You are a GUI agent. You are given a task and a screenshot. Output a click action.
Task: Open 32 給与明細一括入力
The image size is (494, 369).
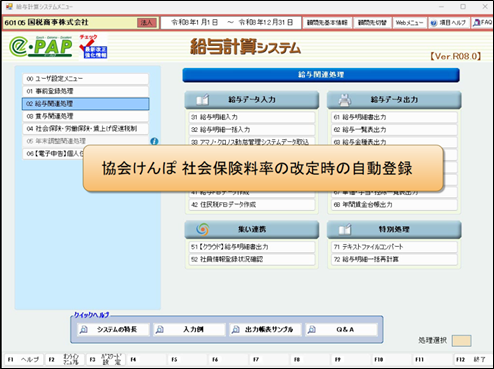[252, 130]
